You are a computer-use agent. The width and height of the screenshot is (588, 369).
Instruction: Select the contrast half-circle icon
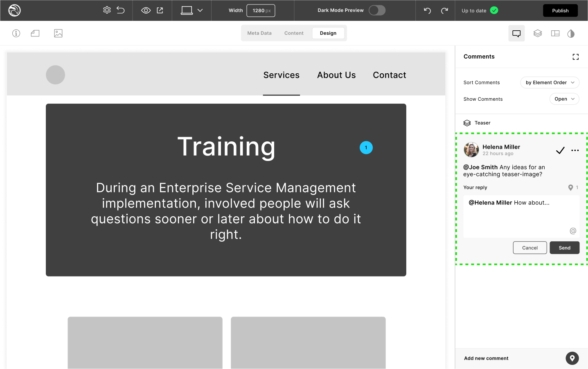(571, 34)
